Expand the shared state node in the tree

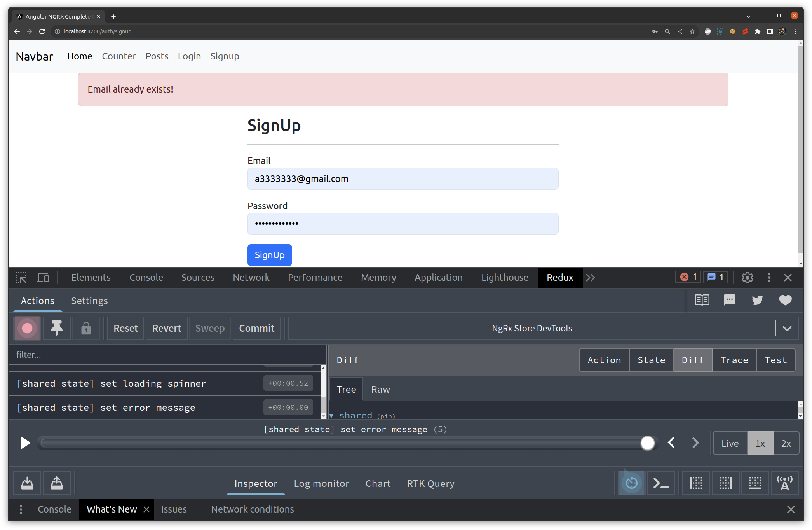(332, 415)
